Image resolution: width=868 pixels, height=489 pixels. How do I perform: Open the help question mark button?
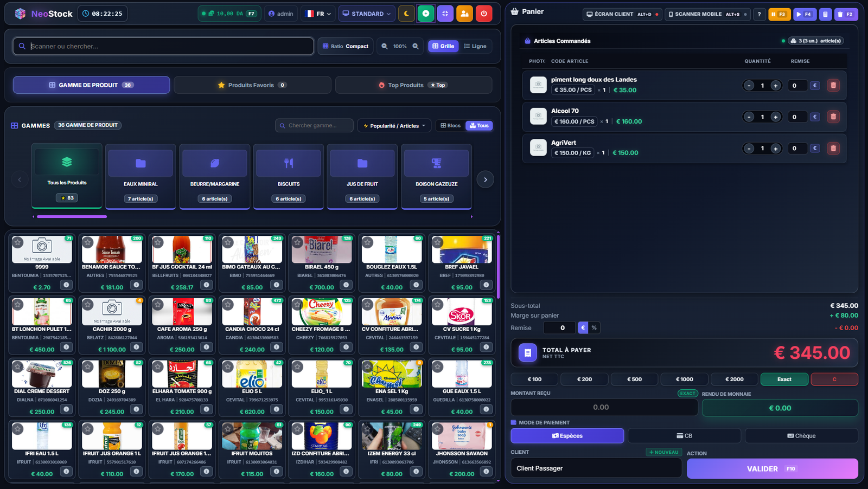[x=759, y=14]
